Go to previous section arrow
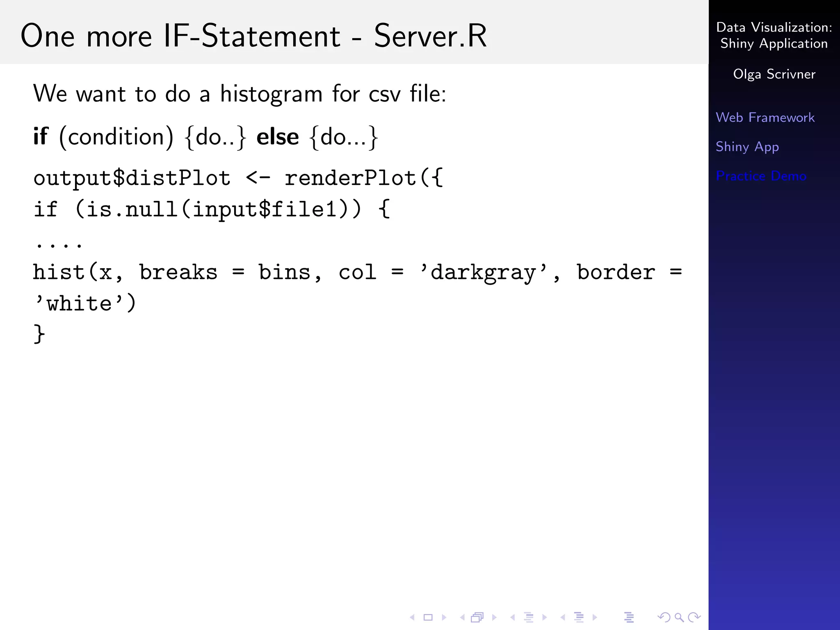Image resolution: width=840 pixels, height=630 pixels. (563, 617)
